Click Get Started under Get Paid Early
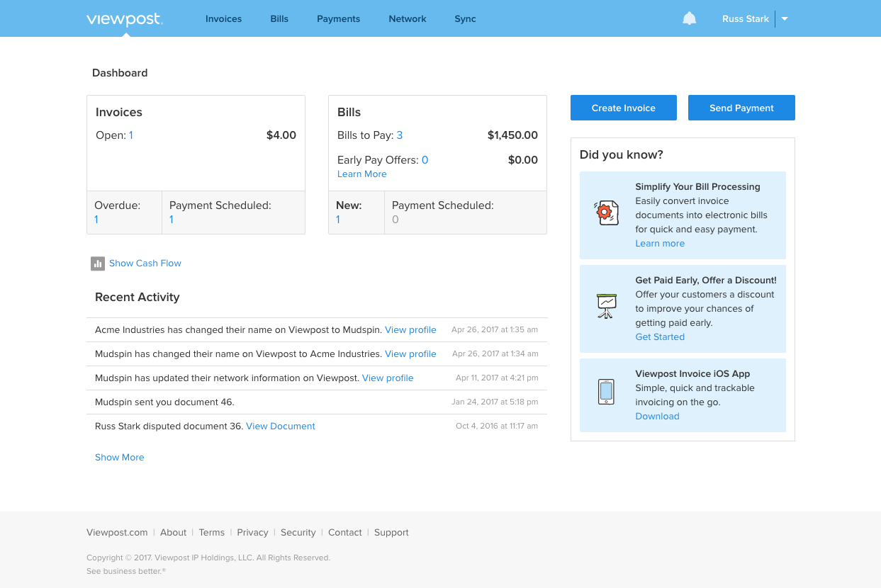881x588 pixels. [660, 337]
